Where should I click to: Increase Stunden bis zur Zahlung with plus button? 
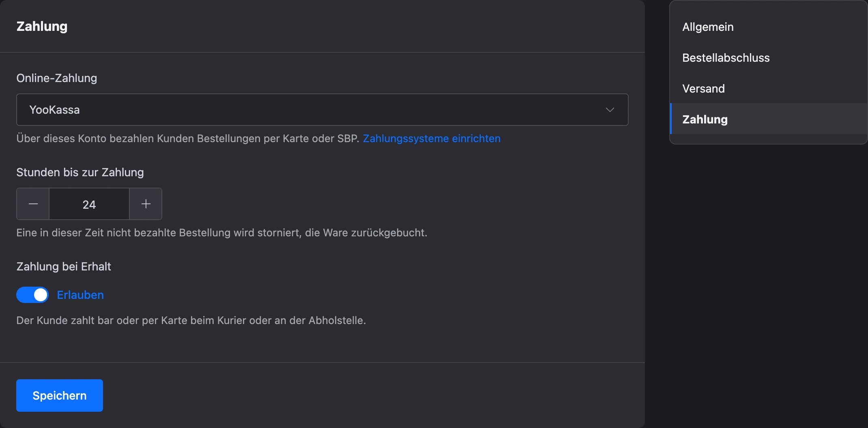coord(146,204)
